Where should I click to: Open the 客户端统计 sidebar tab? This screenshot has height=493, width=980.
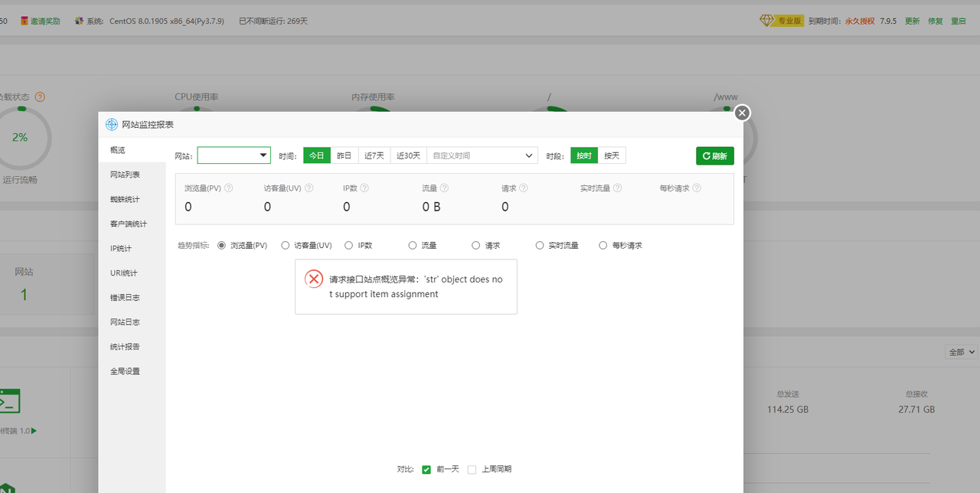pyautogui.click(x=132, y=224)
